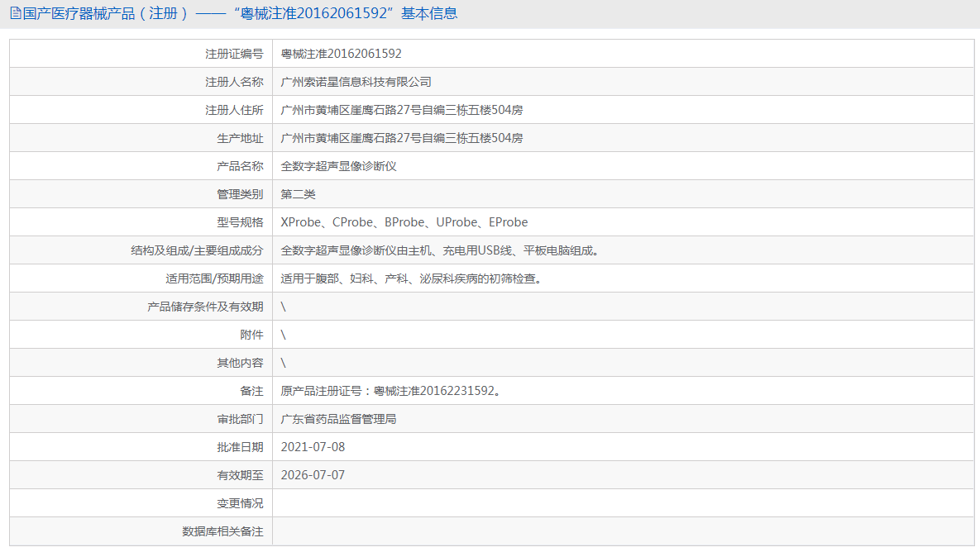Click registrant name 广州索诺星信息科技有限公司
980x552 pixels.
click(356, 82)
